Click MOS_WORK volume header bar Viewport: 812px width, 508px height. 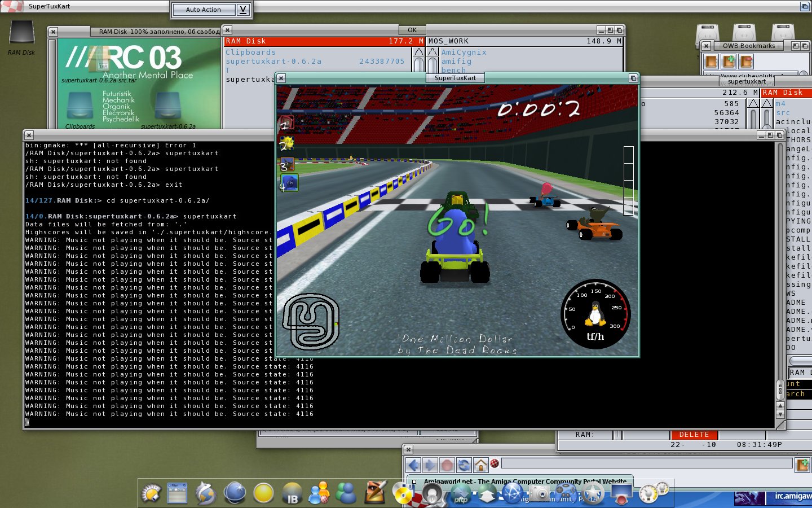(524, 41)
